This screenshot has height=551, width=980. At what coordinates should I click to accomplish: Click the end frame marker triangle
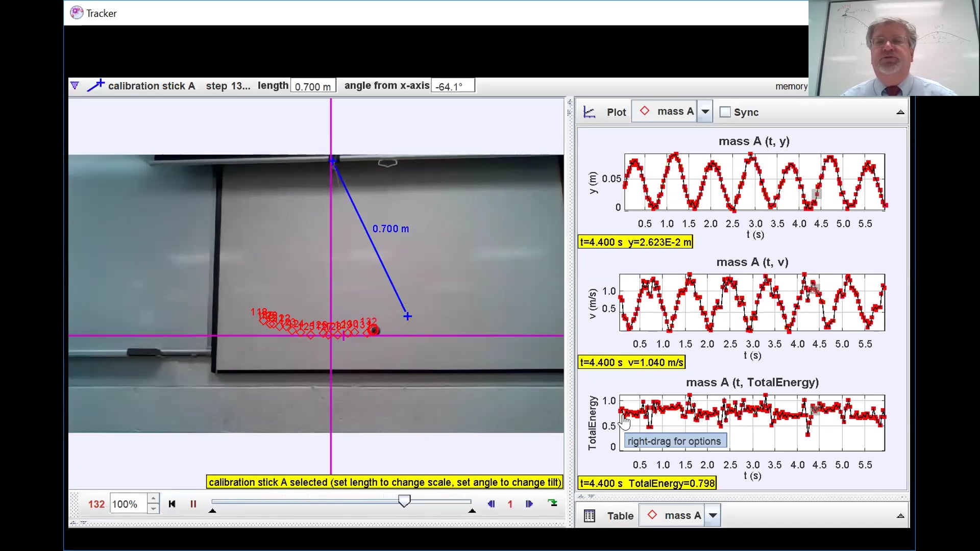click(472, 510)
